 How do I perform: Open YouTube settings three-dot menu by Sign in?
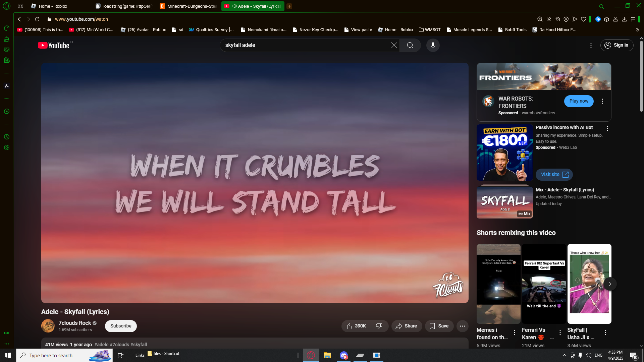tap(591, 45)
